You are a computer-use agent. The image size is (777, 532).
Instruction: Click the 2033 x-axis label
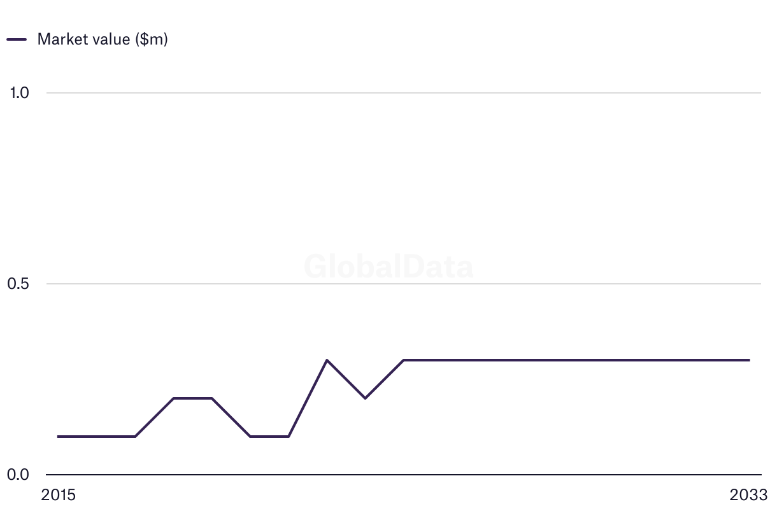point(749,495)
